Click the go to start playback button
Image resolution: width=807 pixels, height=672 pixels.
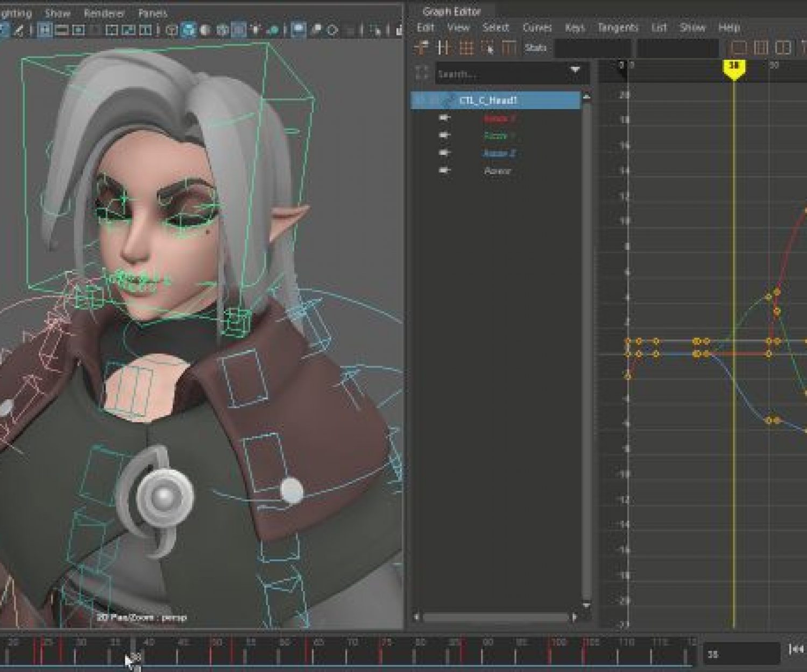point(796,649)
